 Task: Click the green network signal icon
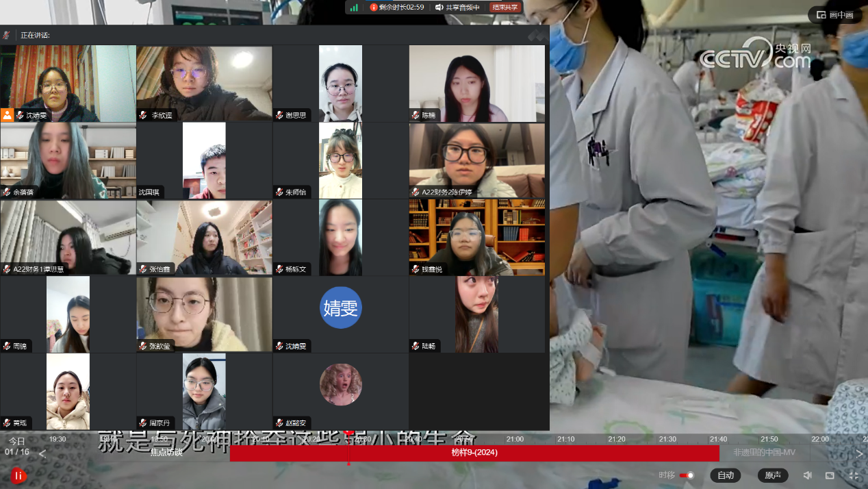(x=354, y=8)
